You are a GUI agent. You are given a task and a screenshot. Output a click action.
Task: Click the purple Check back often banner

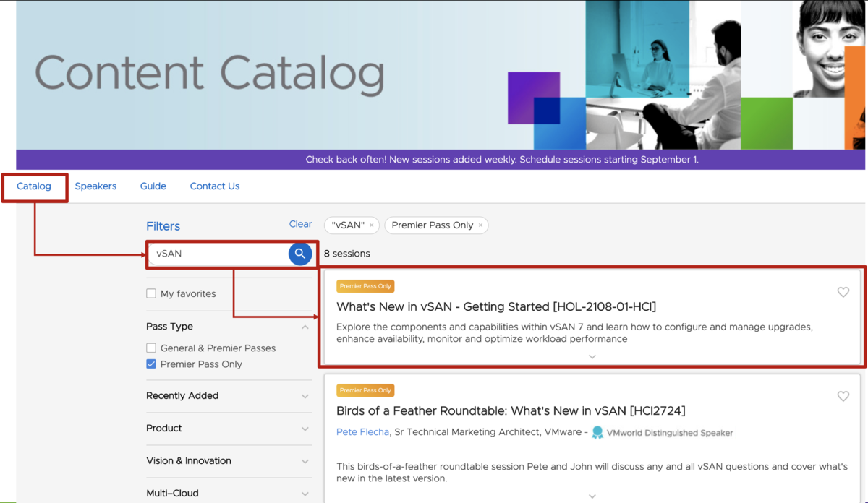click(441, 160)
